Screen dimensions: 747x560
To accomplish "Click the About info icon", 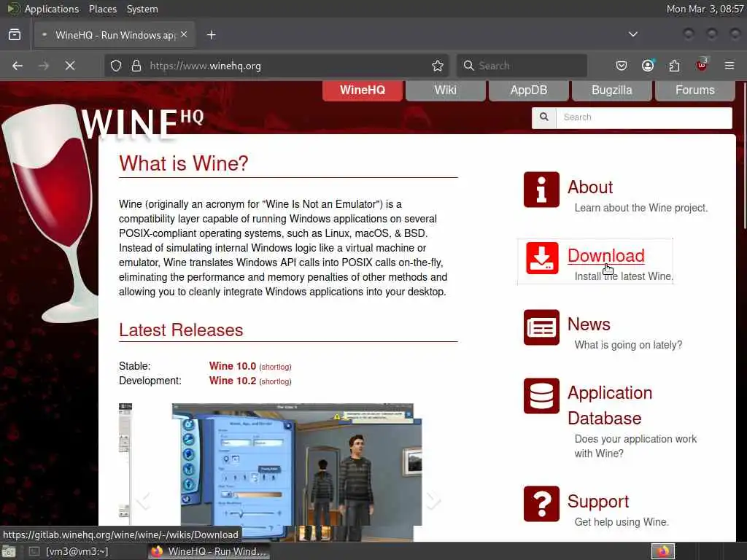I will click(541, 190).
